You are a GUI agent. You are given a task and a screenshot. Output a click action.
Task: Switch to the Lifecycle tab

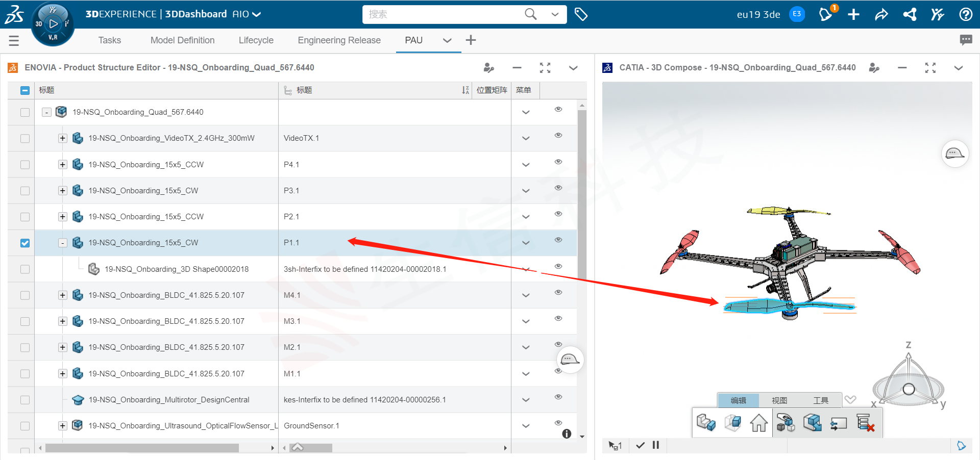coord(256,40)
